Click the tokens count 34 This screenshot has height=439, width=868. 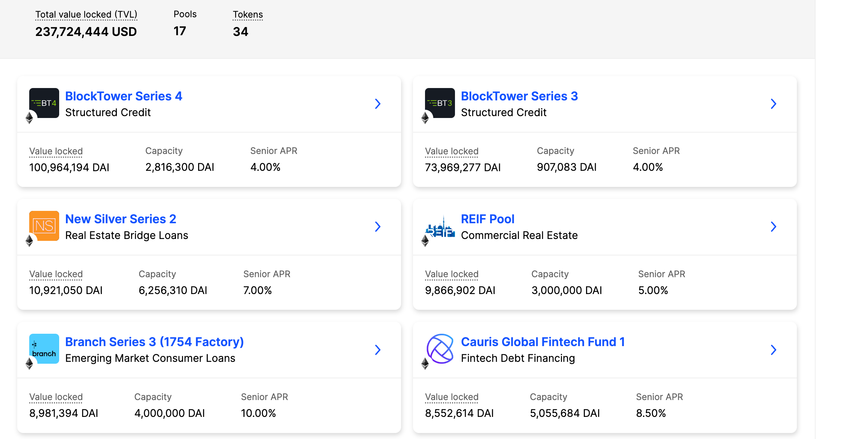click(240, 32)
